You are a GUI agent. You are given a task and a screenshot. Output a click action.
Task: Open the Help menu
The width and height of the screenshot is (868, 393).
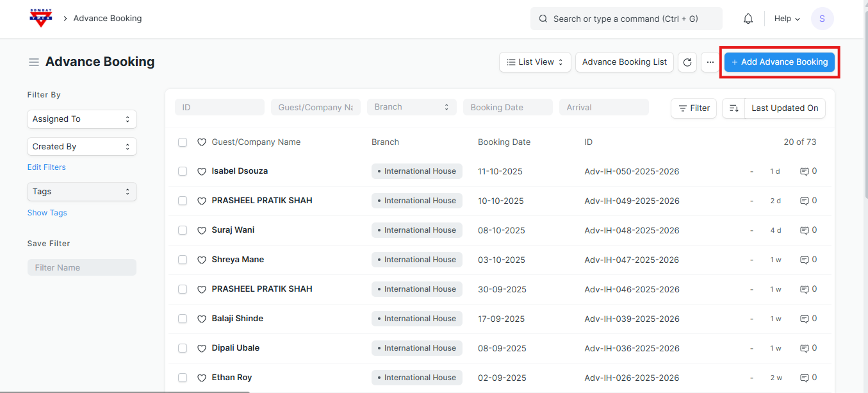pyautogui.click(x=787, y=19)
